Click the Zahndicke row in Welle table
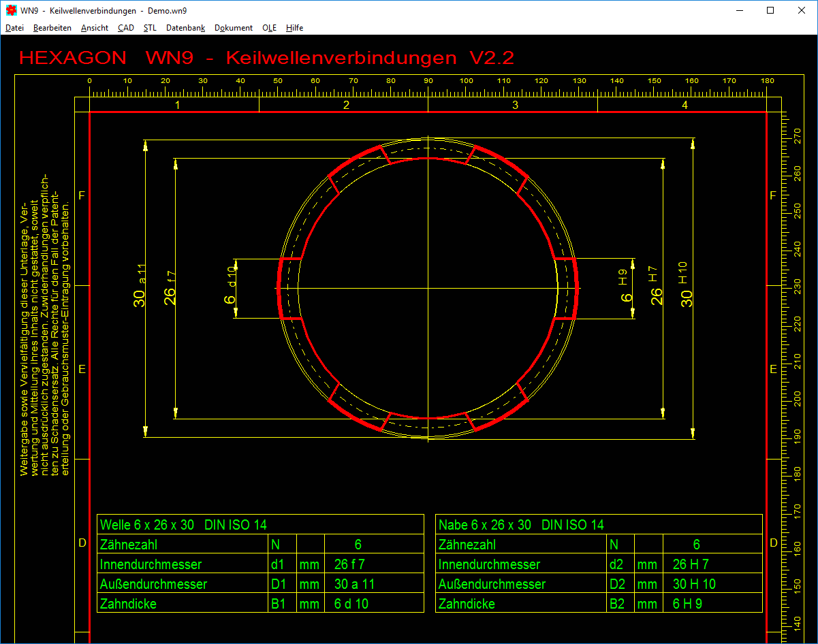818x644 pixels. tap(128, 604)
